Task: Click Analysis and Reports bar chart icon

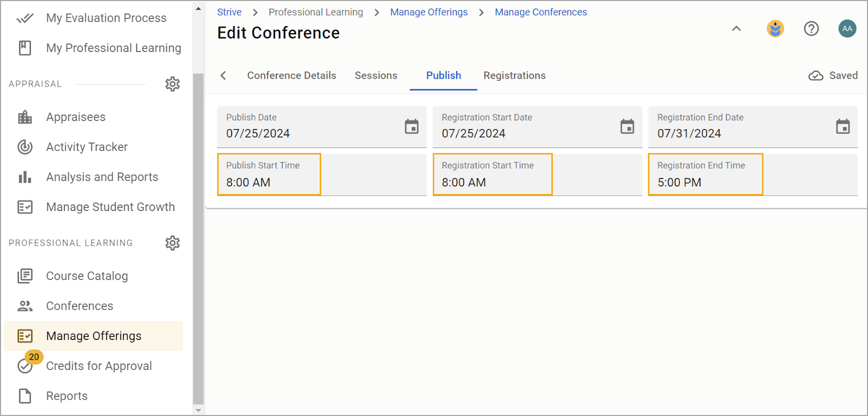Action: pos(25,177)
